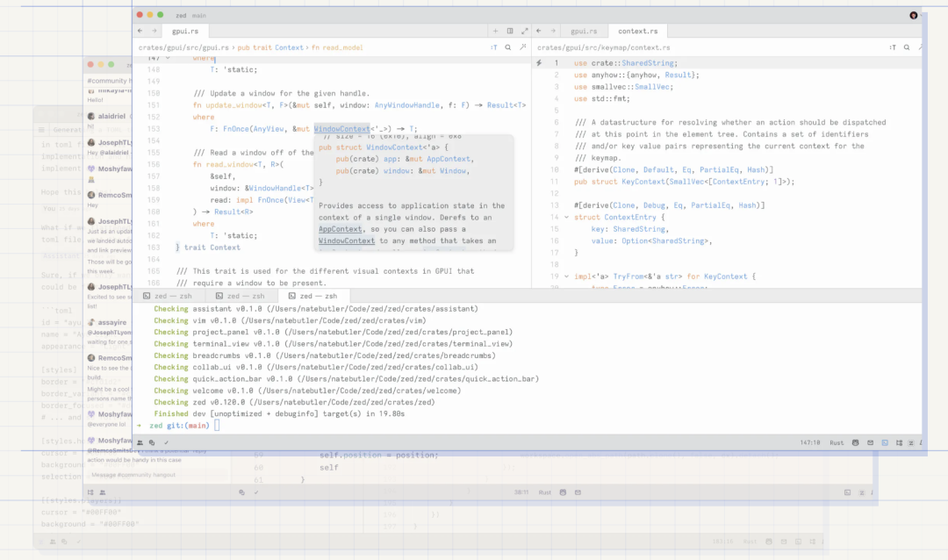Click line number 153 in gutter
Screen dimensions: 948x560
154,129
